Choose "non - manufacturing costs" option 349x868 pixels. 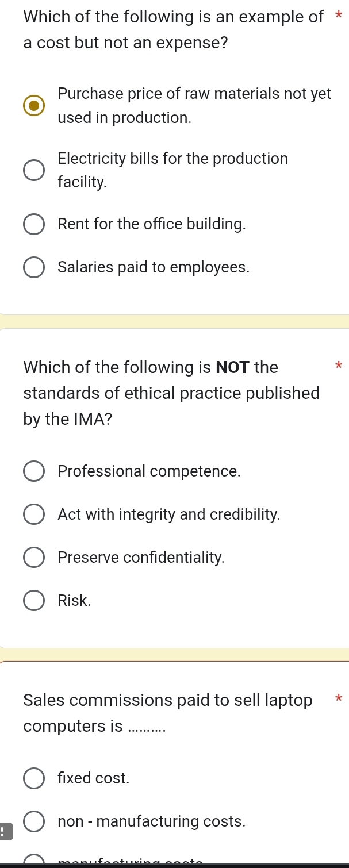34,821
